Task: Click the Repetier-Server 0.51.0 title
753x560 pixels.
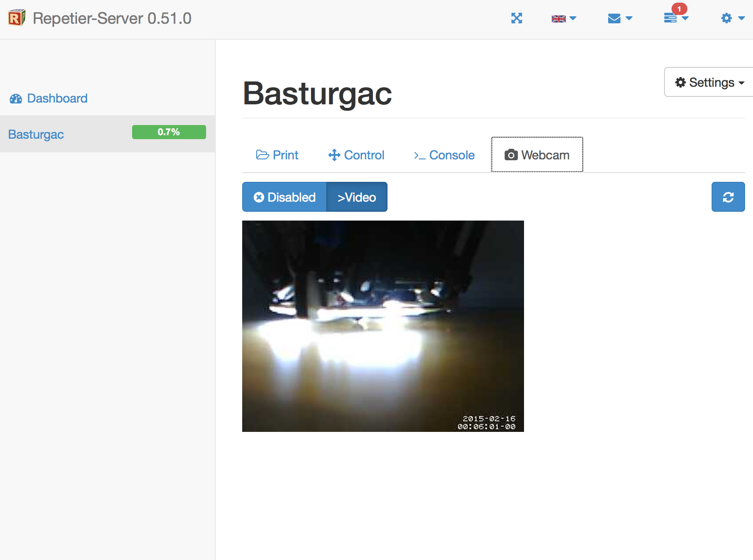Action: pyautogui.click(x=112, y=18)
